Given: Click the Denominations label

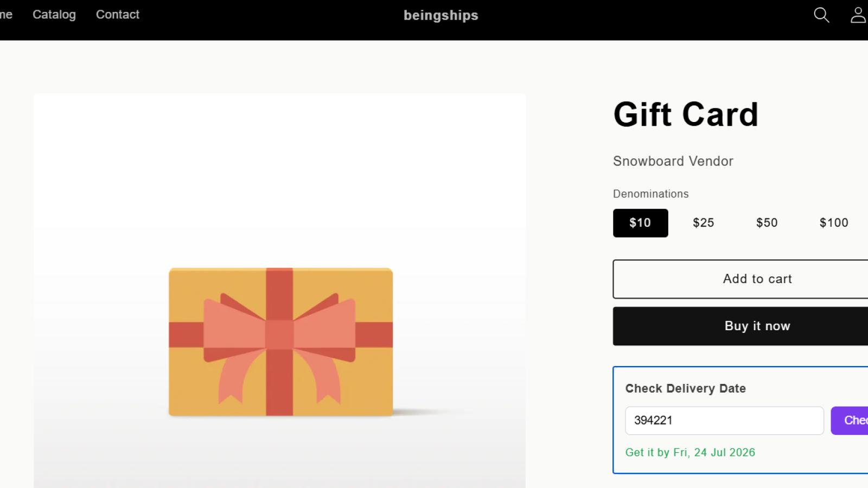Looking at the screenshot, I should point(650,194).
